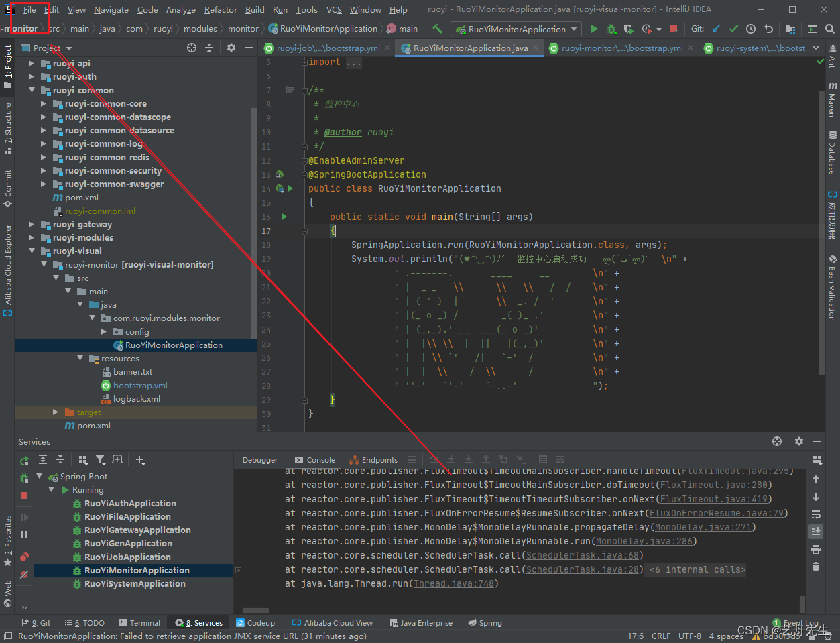Rerun service icon in Services panel

pyautogui.click(x=24, y=461)
